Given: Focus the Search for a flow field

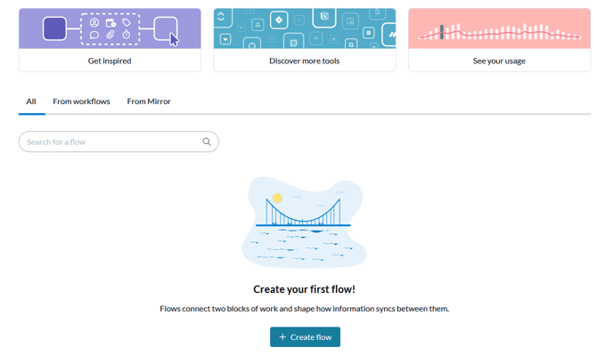Looking at the screenshot, I should tap(119, 142).
